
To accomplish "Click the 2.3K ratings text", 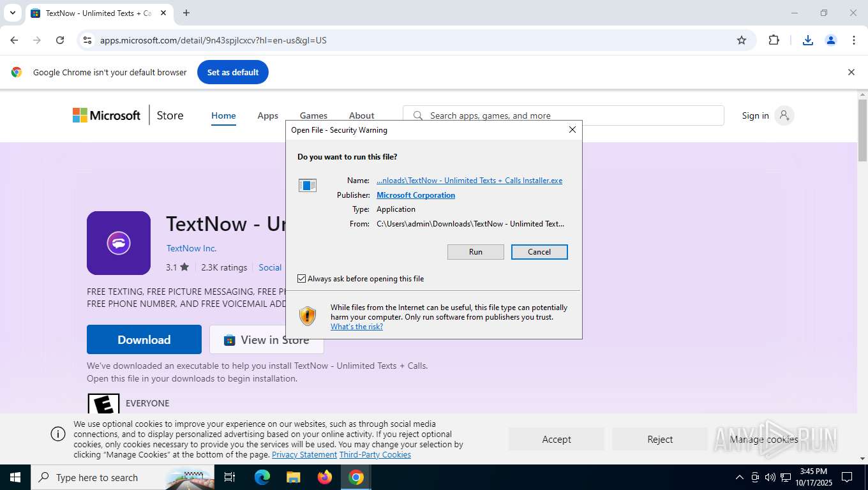I will [224, 267].
